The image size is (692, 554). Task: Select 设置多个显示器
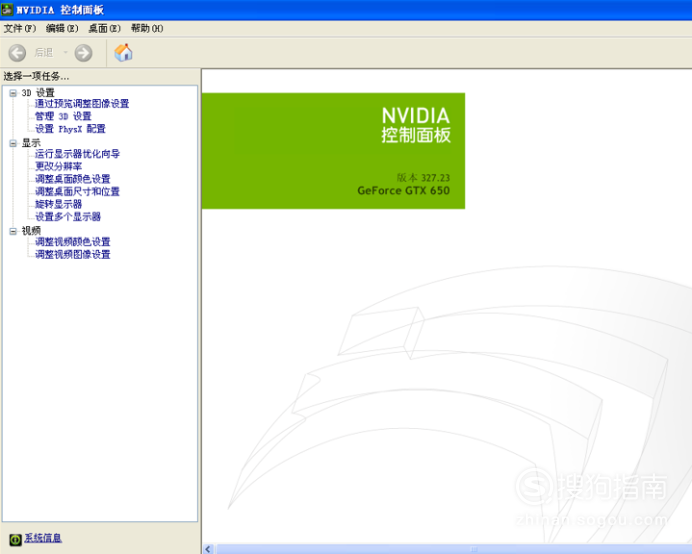(x=68, y=216)
